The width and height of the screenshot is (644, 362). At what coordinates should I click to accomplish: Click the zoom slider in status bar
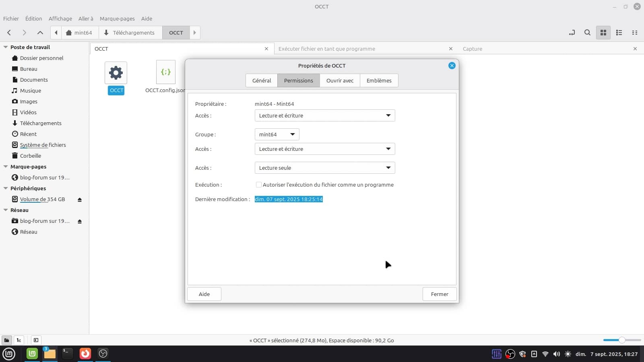tap(622, 340)
